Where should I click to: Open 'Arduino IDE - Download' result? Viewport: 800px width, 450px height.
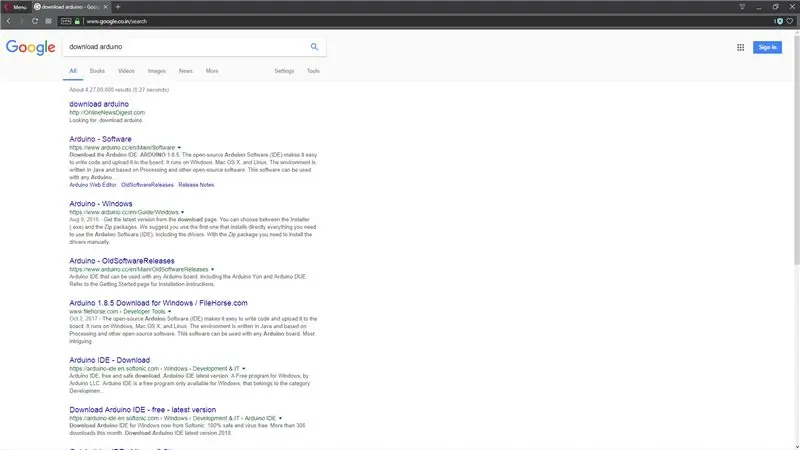(110, 360)
